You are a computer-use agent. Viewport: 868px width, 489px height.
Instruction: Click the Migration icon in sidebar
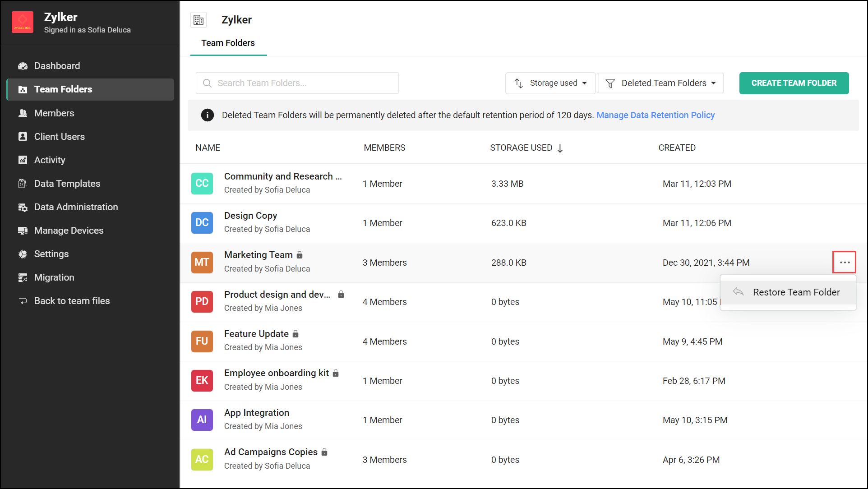[x=23, y=277]
